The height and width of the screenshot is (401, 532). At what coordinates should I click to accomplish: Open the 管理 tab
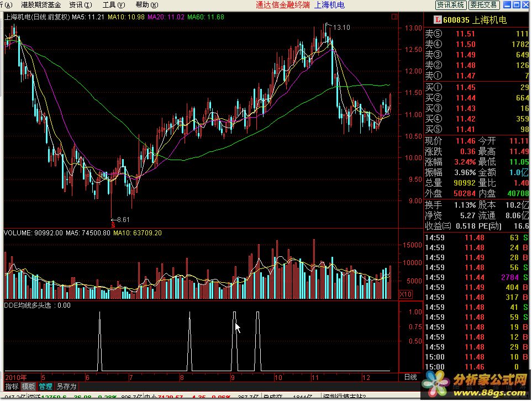click(x=45, y=387)
